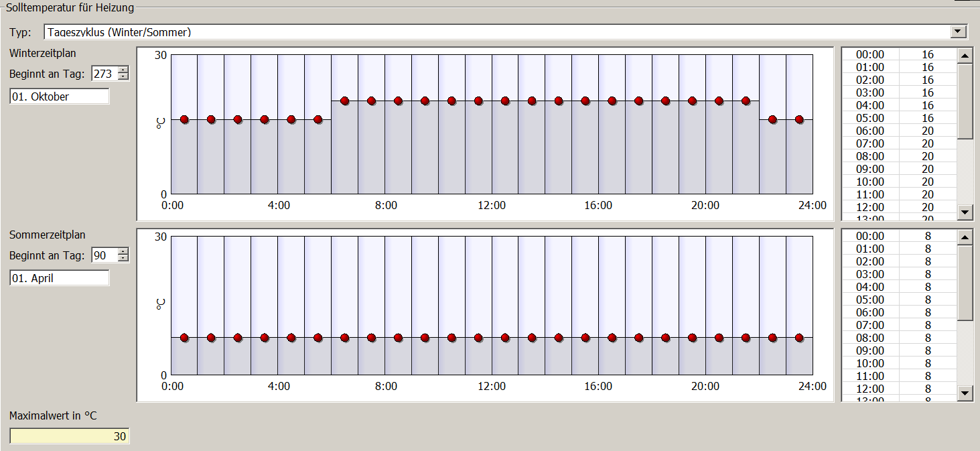Click the value 8 at 07:00 in summer list

pyautogui.click(x=928, y=325)
